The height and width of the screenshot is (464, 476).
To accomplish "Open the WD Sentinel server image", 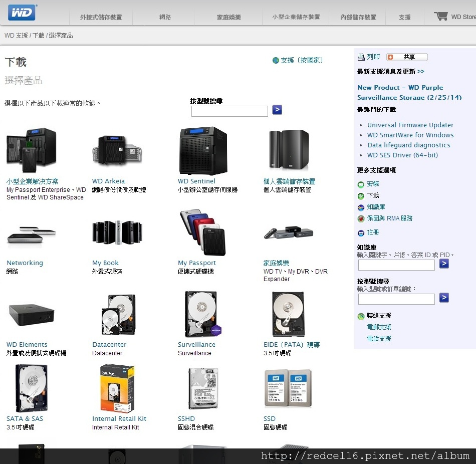I will pos(203,150).
